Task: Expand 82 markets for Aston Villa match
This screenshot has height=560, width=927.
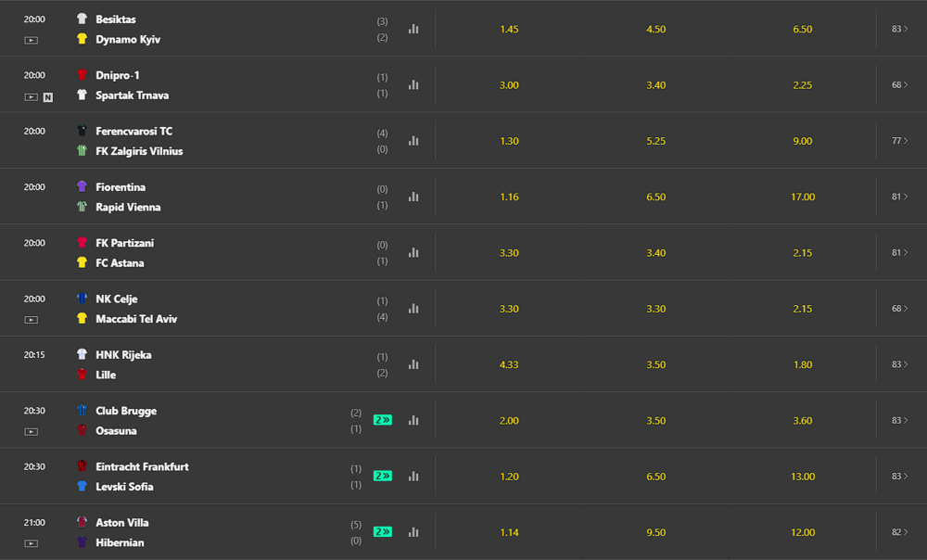Action: coord(900,532)
